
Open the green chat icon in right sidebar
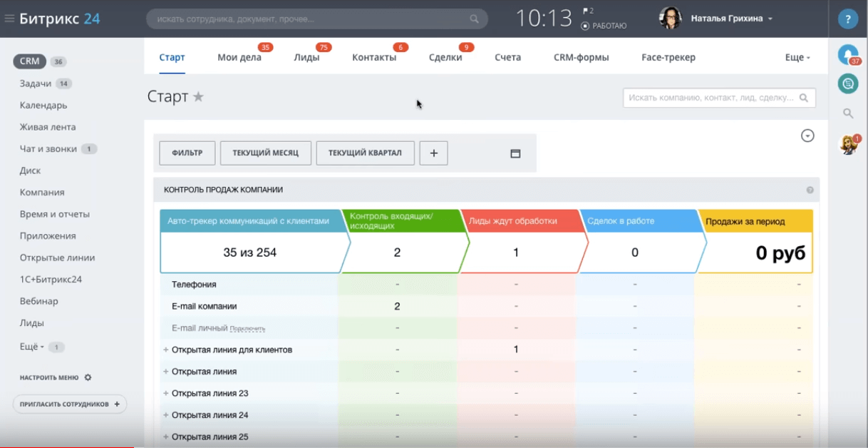[847, 83]
